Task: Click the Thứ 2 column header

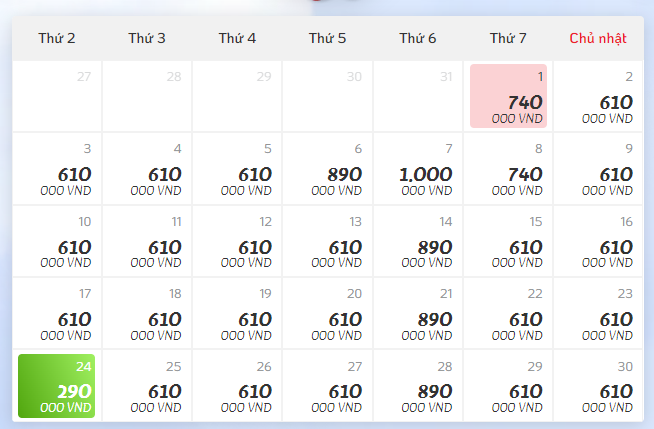Action: (57, 38)
